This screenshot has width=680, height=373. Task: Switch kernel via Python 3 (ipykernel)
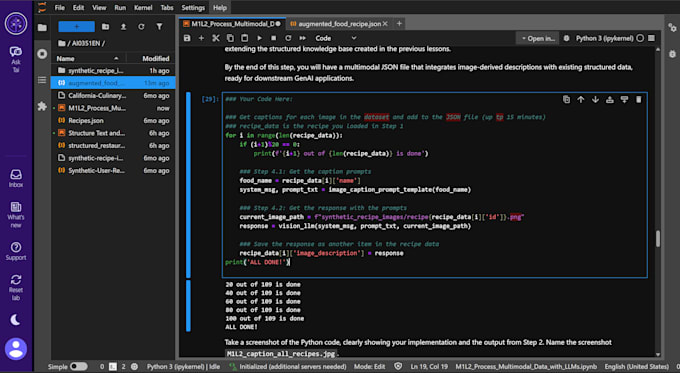[605, 38]
